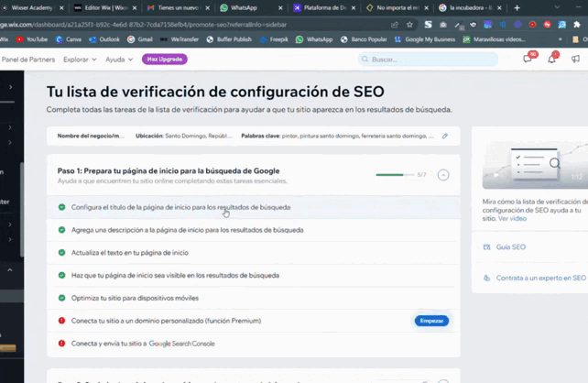Open Haz que tu página sea visible task
The height and width of the screenshot is (383, 588).
253,276
